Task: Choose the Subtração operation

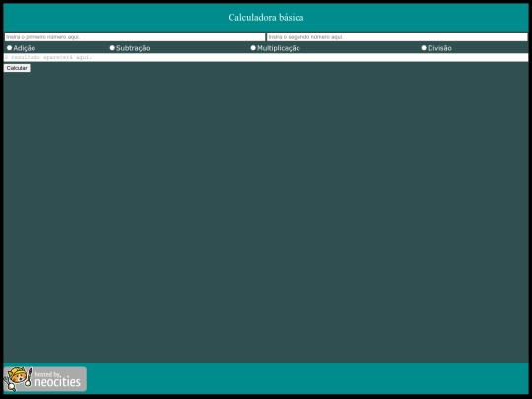Action: (112, 48)
